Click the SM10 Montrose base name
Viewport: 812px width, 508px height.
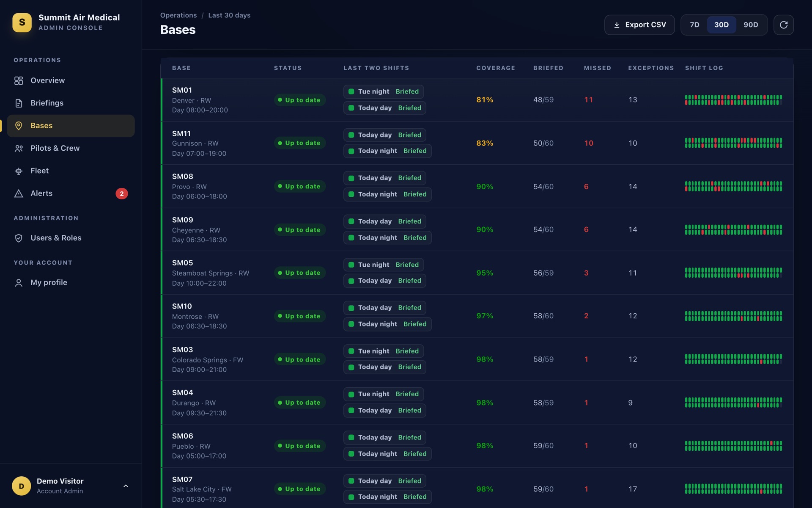click(182, 306)
